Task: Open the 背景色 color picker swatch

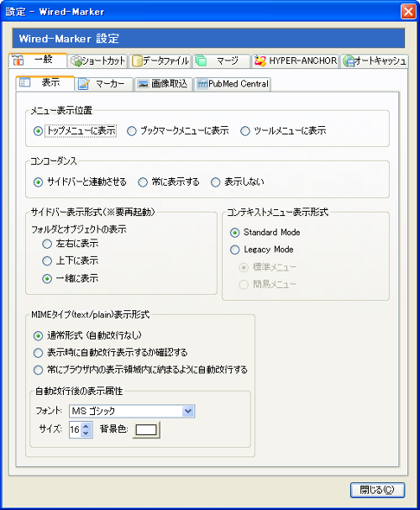Action: pyautogui.click(x=146, y=430)
